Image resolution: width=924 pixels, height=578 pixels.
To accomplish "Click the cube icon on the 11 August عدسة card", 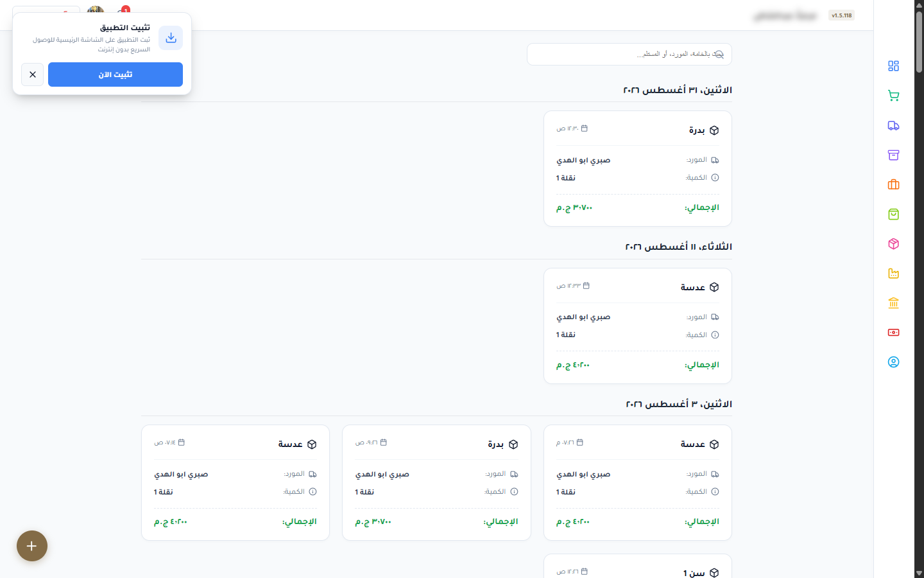I will (714, 287).
